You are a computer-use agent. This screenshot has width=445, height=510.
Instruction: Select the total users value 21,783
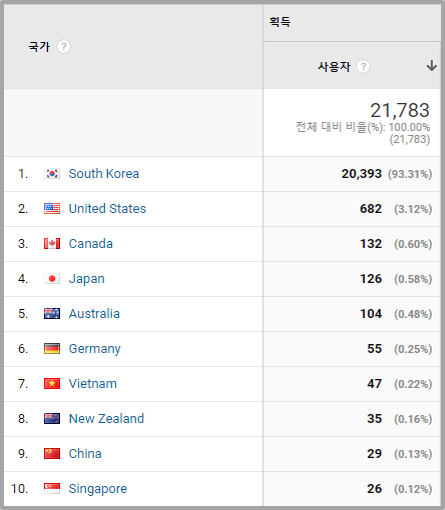tap(400, 110)
